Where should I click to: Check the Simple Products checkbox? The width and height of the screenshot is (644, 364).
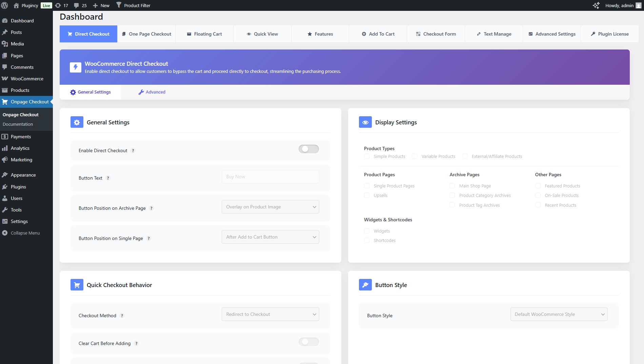(x=367, y=156)
